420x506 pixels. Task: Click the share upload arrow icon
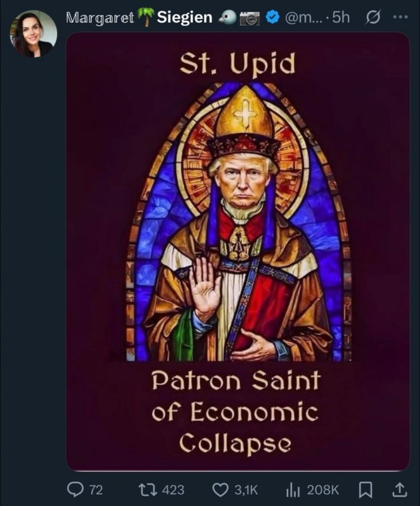click(x=399, y=490)
